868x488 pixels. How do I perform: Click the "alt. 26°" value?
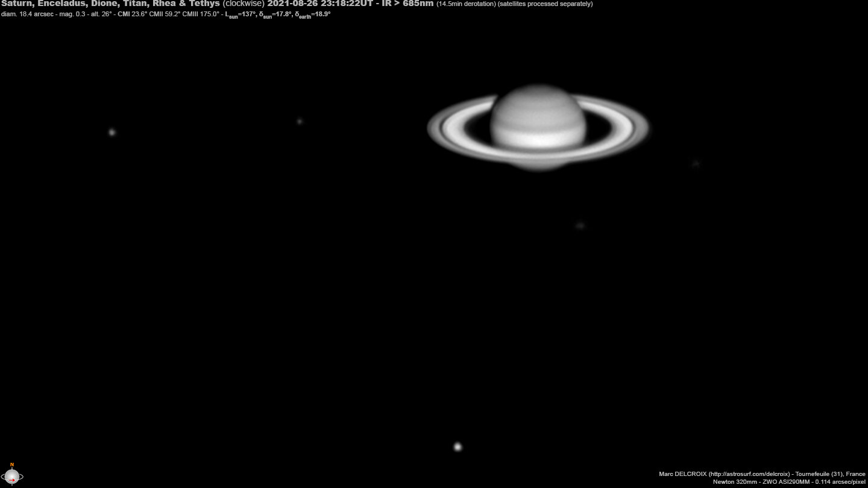[x=102, y=14]
